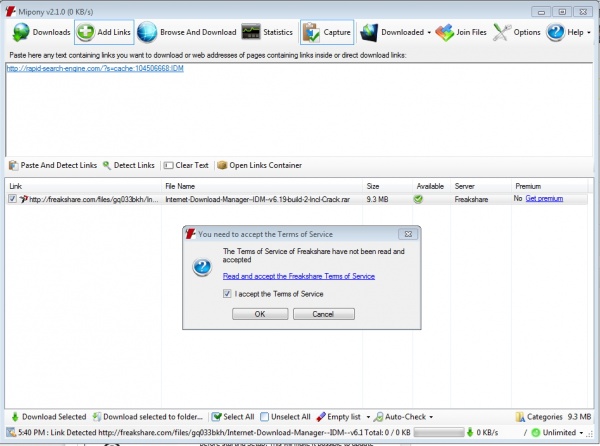Click the Empty list eraser icon
Viewport: 600px width, 446px height.
(321, 417)
